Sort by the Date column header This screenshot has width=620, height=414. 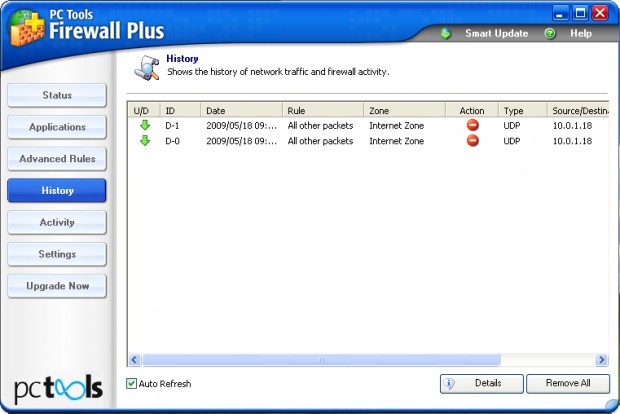click(x=242, y=110)
